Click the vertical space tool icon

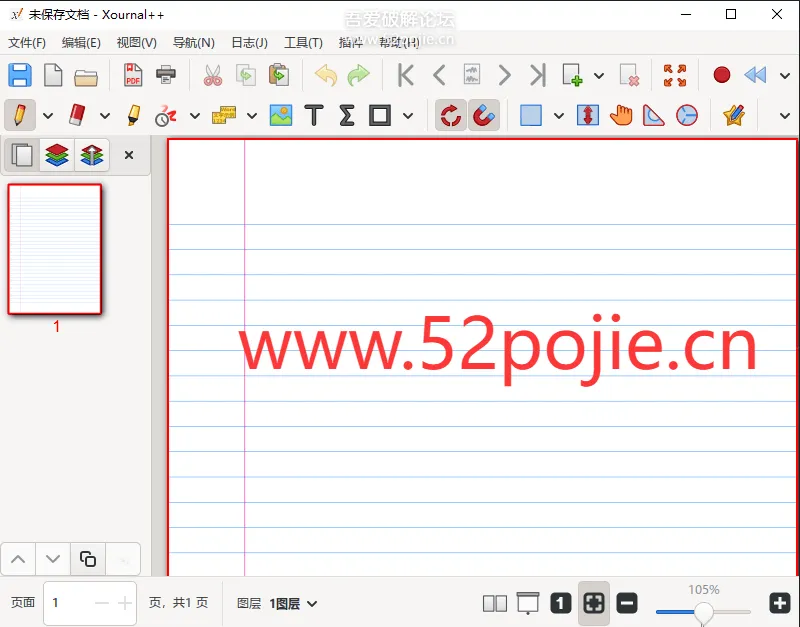[588, 115]
